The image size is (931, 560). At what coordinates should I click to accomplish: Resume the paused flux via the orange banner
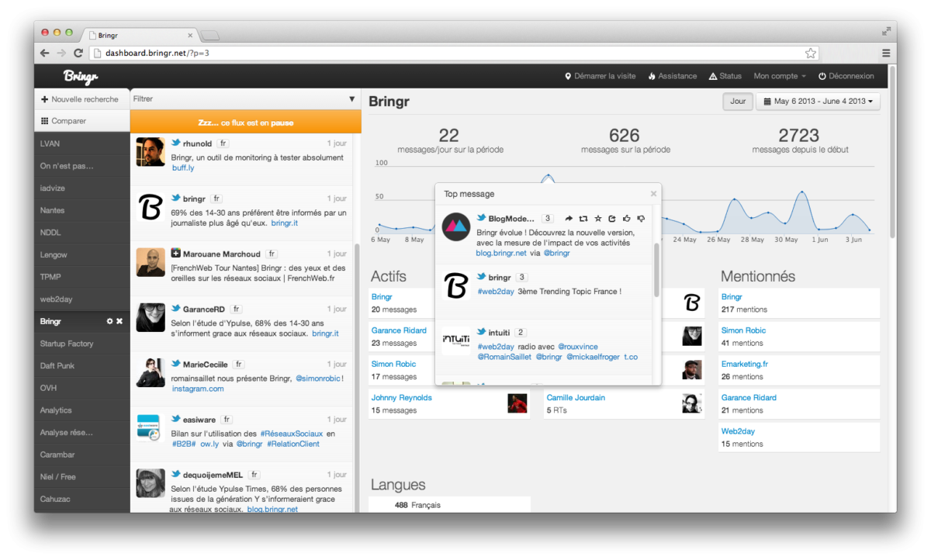(245, 123)
